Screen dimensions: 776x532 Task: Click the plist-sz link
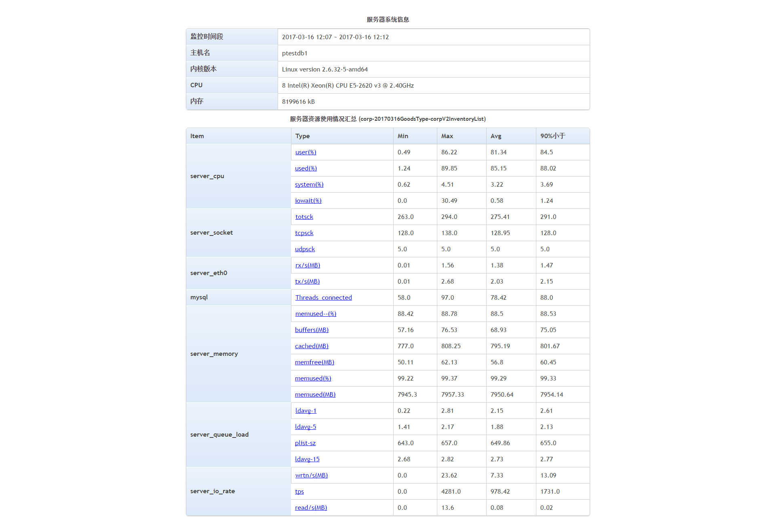[305, 443]
